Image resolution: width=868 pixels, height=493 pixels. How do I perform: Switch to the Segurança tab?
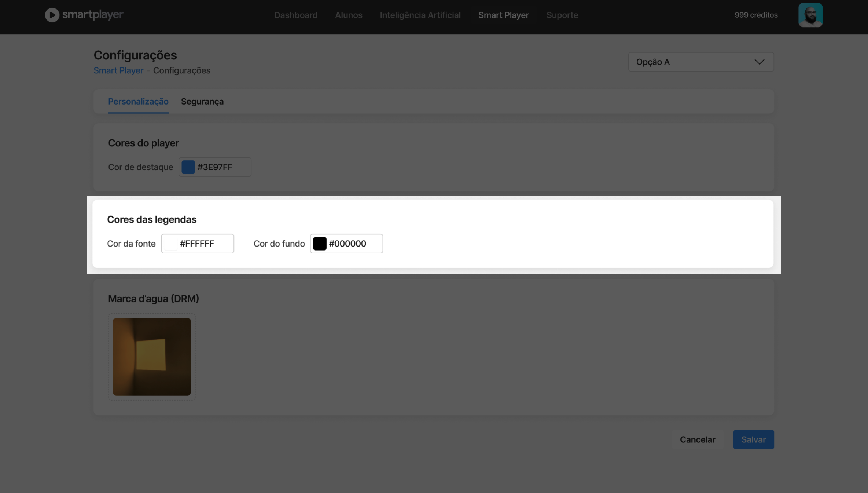click(x=202, y=102)
